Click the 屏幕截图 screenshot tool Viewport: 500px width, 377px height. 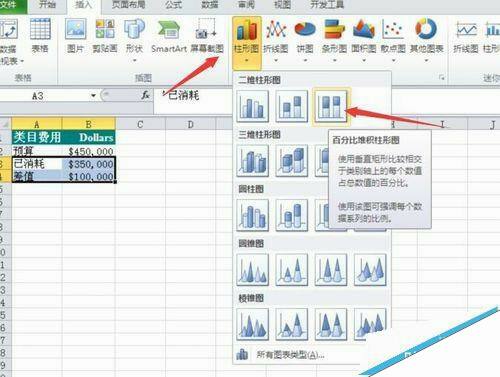pyautogui.click(x=207, y=36)
